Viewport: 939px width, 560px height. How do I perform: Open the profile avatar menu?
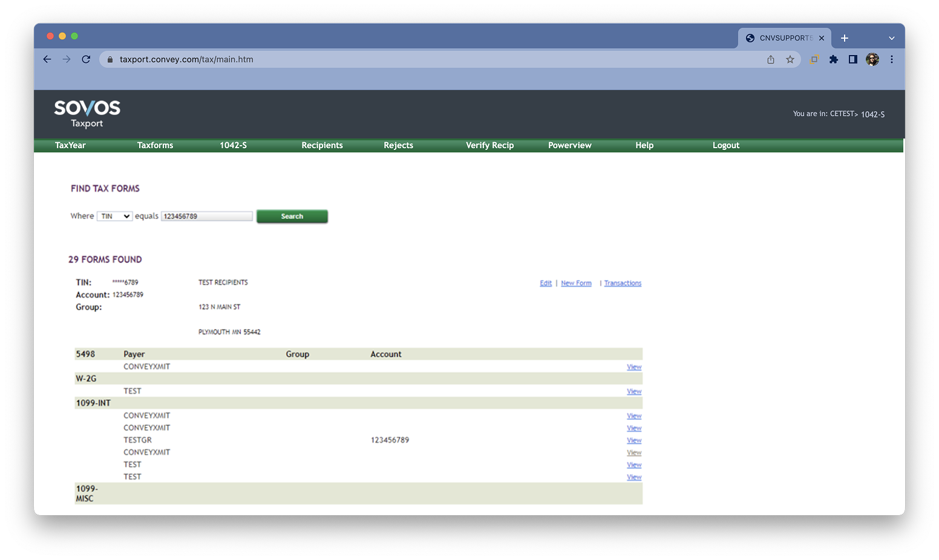pos(872,59)
